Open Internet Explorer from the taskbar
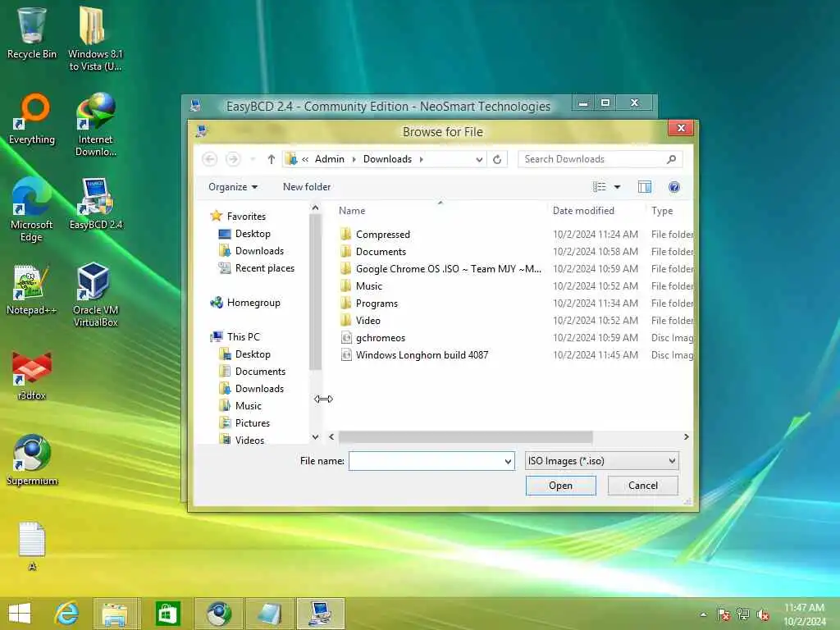The height and width of the screenshot is (630, 840). (x=67, y=614)
